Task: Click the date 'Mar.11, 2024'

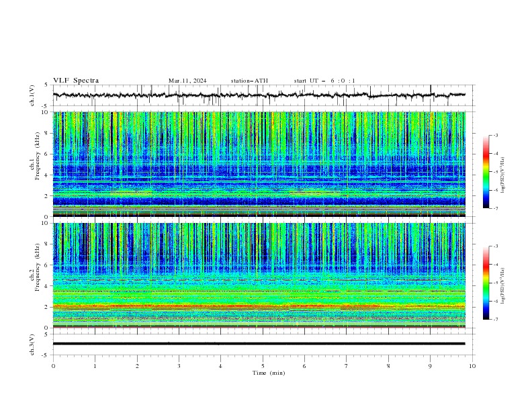Action: point(187,81)
